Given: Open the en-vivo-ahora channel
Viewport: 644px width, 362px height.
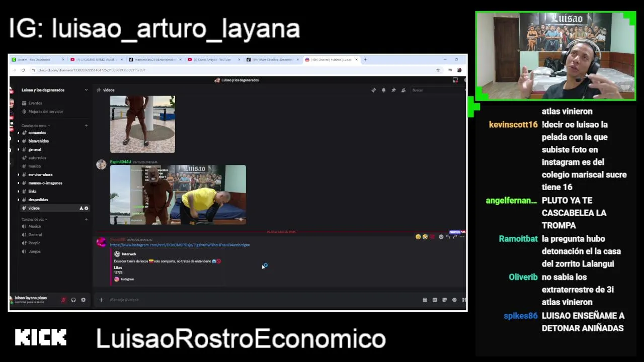Looking at the screenshot, I should (x=40, y=174).
